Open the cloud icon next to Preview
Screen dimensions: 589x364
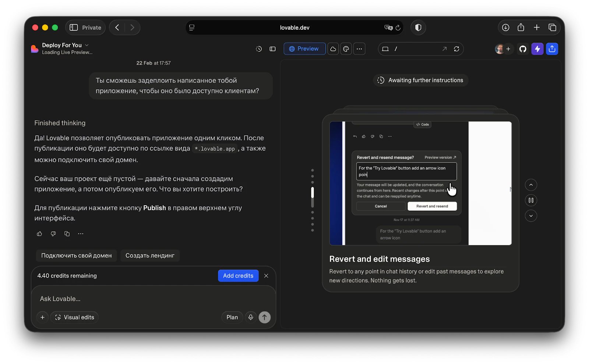click(x=333, y=49)
